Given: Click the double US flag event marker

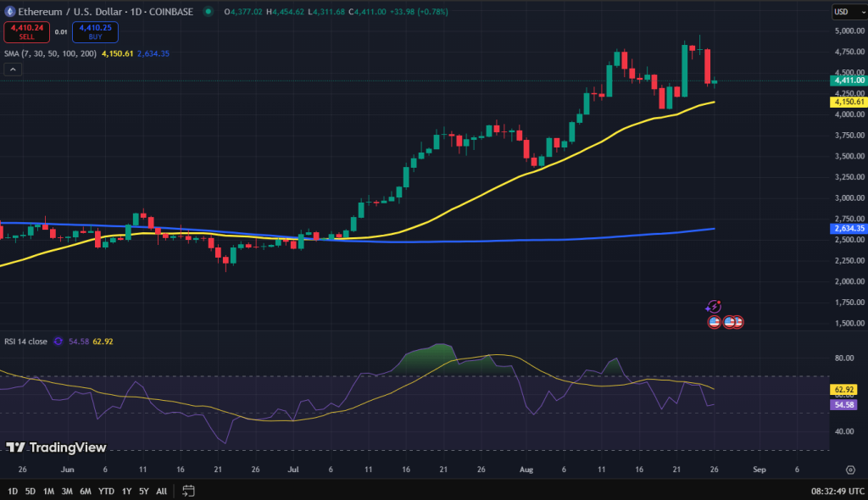Looking at the screenshot, I should point(733,322).
